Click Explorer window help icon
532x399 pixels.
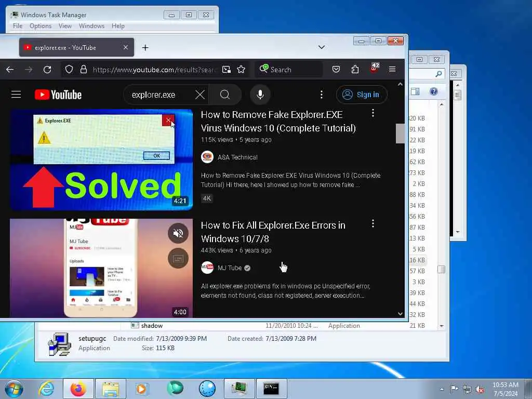(x=434, y=91)
